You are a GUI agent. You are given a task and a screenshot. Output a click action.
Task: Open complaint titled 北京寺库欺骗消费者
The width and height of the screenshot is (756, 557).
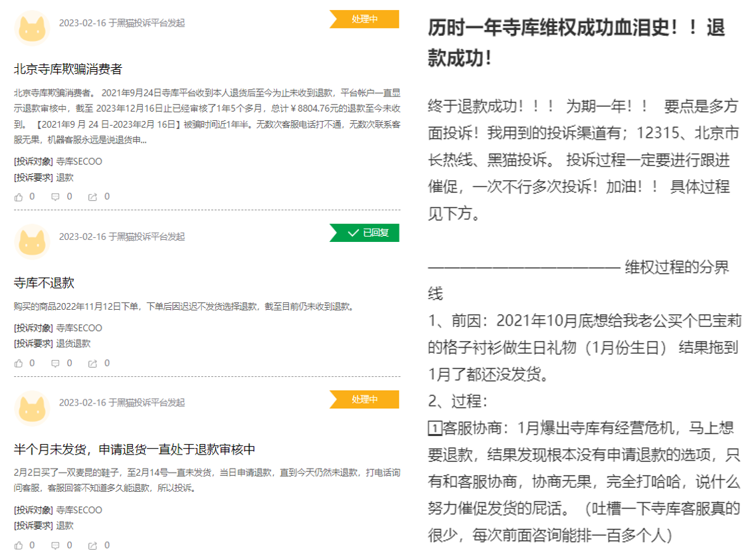(x=68, y=69)
